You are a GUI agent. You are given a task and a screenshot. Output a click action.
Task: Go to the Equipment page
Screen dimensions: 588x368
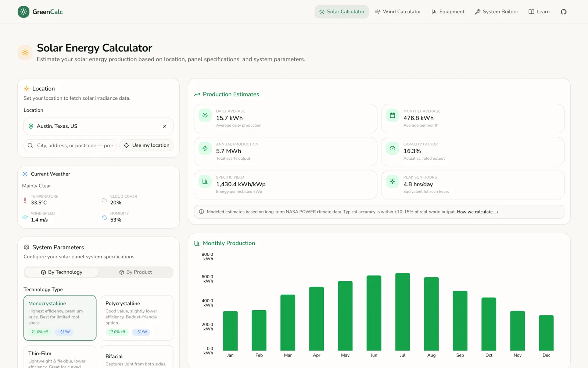(x=448, y=12)
